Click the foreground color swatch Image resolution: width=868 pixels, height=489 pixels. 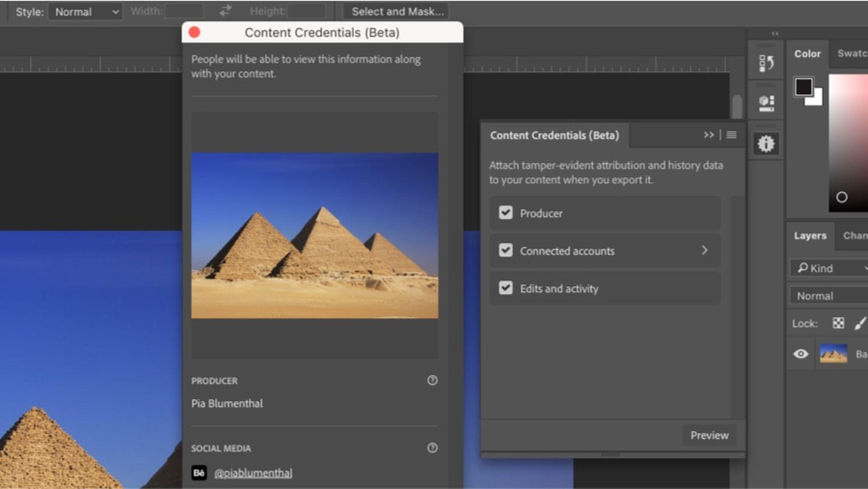tap(804, 88)
